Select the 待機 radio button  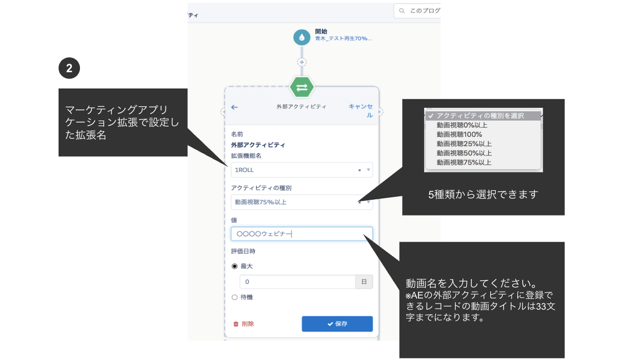pos(234,297)
